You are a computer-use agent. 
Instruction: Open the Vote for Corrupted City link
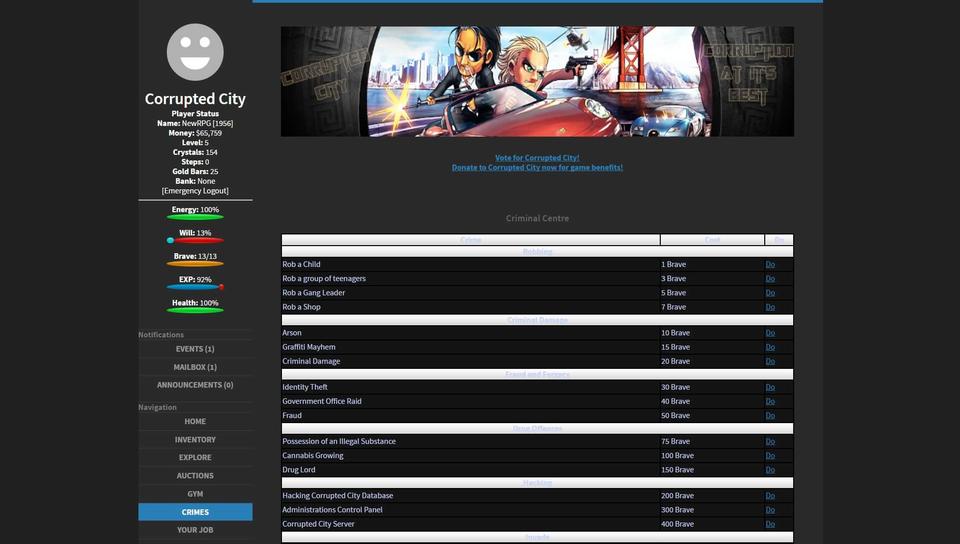coord(537,158)
